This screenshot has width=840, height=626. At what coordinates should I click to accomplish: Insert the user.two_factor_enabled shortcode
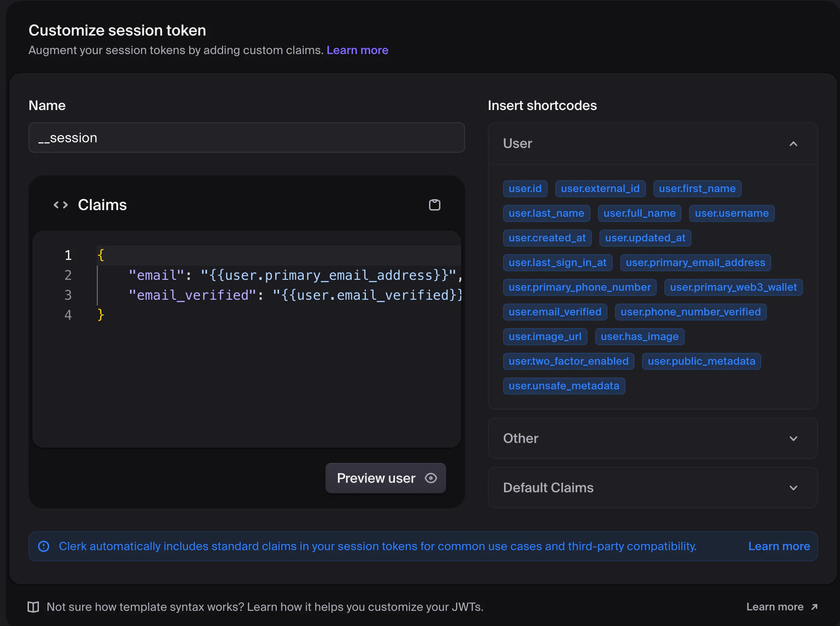coord(569,361)
